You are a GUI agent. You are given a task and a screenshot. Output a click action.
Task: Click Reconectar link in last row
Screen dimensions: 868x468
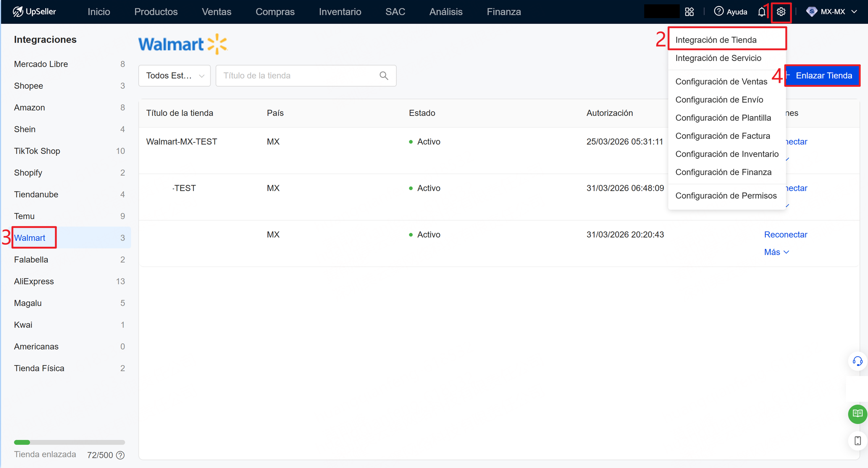(x=785, y=235)
